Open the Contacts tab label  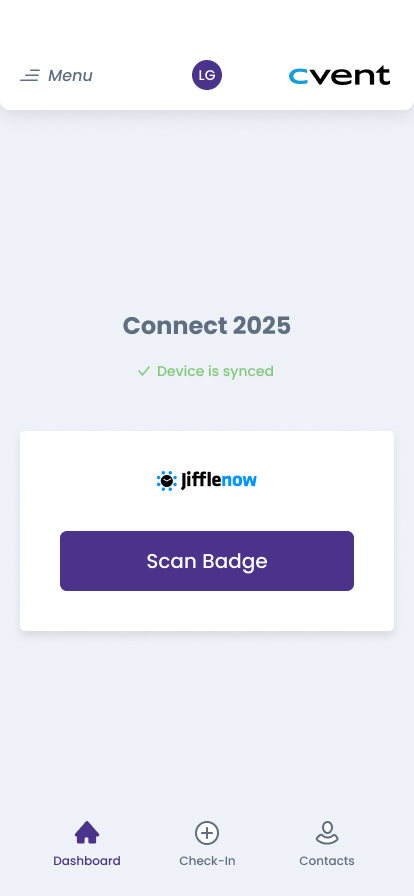[327, 861]
